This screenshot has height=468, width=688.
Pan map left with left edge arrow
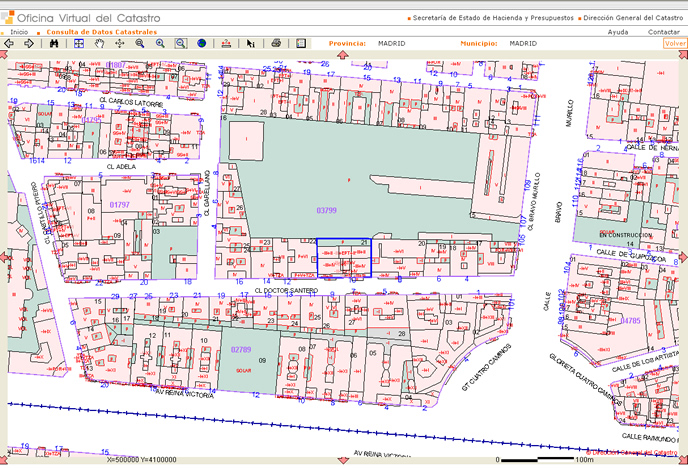[4, 258]
